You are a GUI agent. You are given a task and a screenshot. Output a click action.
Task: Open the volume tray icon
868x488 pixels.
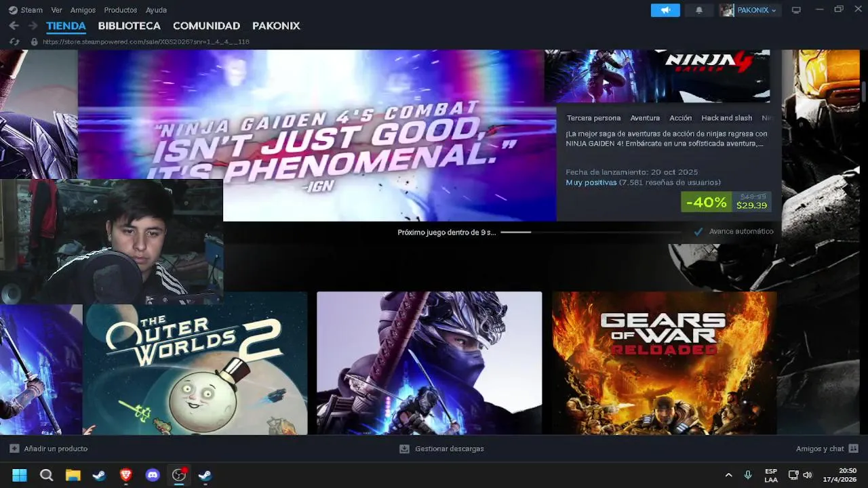point(807,475)
